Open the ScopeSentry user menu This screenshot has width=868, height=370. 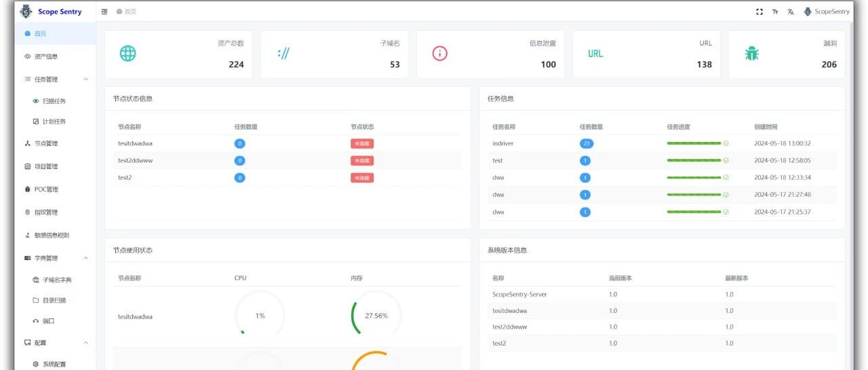coord(827,12)
